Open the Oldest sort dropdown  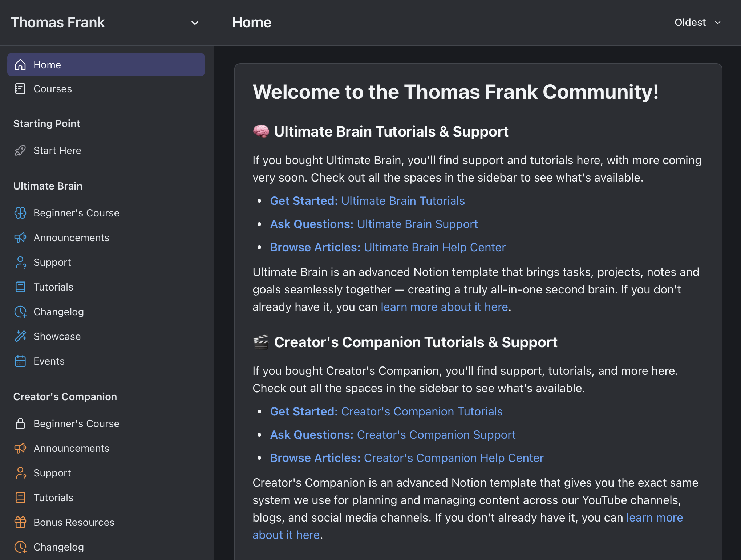pyautogui.click(x=697, y=23)
